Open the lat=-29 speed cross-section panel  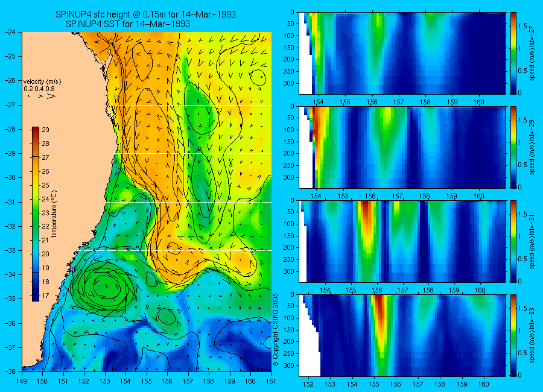[402, 147]
